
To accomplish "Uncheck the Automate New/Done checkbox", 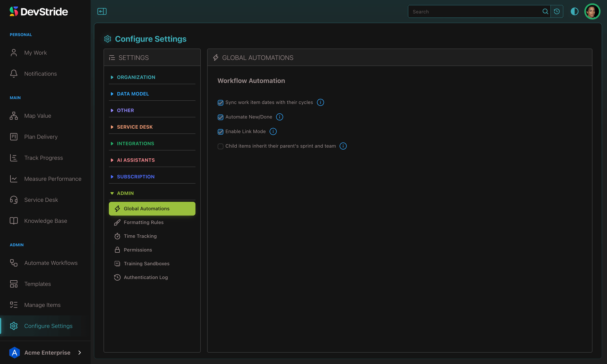I will (x=221, y=117).
